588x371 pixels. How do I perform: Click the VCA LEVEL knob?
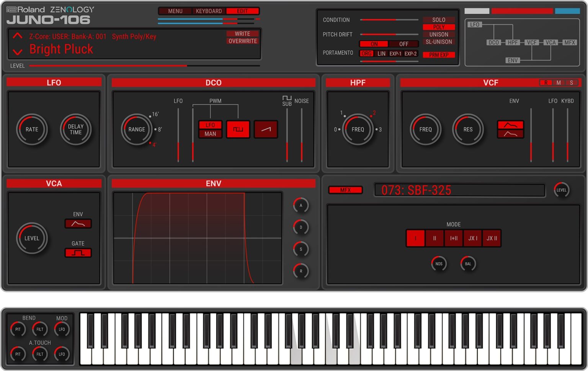click(x=32, y=238)
